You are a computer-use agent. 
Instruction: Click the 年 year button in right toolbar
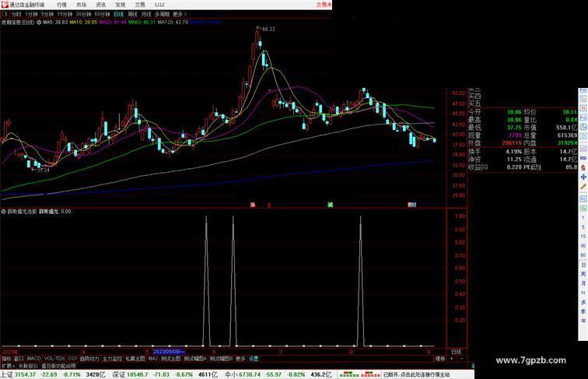tap(583, 321)
